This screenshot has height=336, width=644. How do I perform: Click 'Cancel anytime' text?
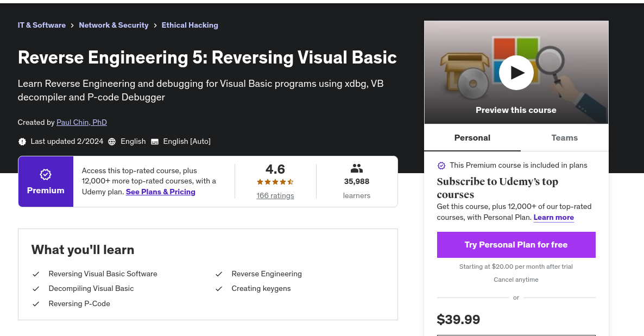point(516,280)
